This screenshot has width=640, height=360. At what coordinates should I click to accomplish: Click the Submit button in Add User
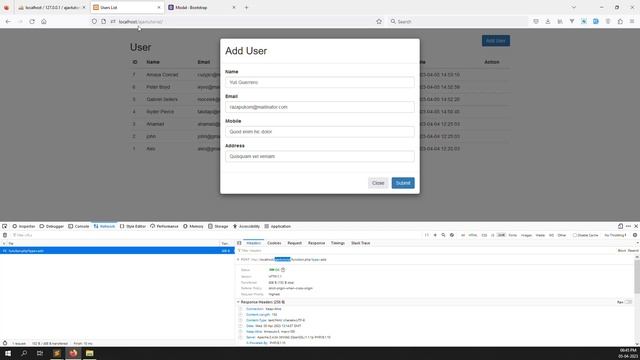click(403, 183)
